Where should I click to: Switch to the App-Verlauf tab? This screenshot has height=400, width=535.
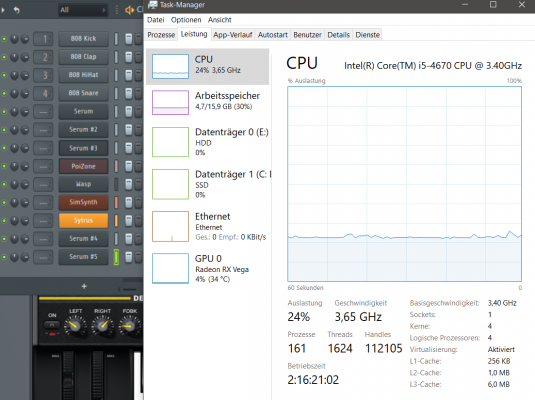click(233, 35)
